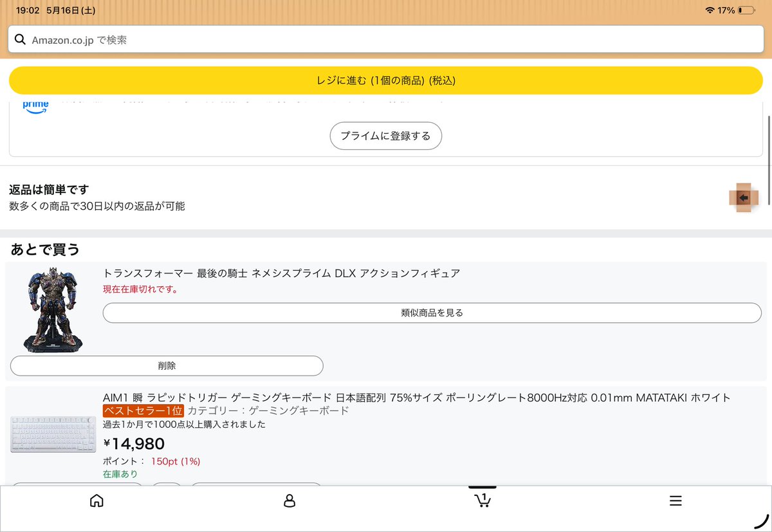Open the account profile tab

click(289, 500)
